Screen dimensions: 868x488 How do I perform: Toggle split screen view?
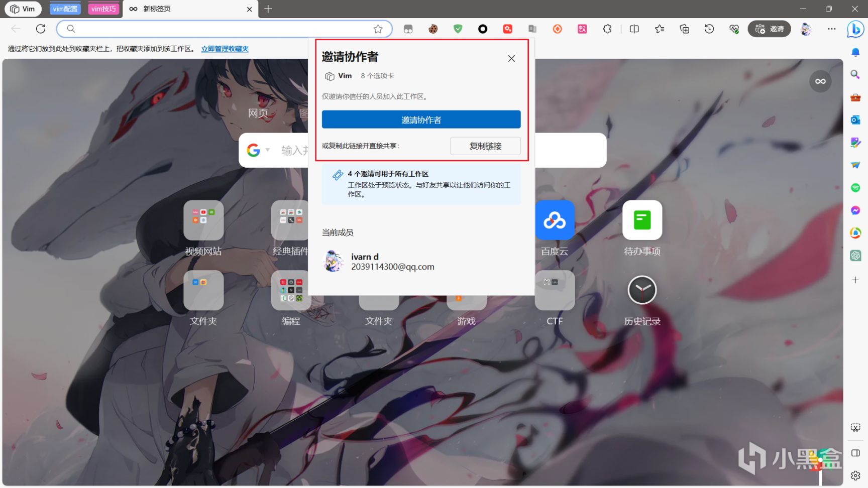pos(634,29)
